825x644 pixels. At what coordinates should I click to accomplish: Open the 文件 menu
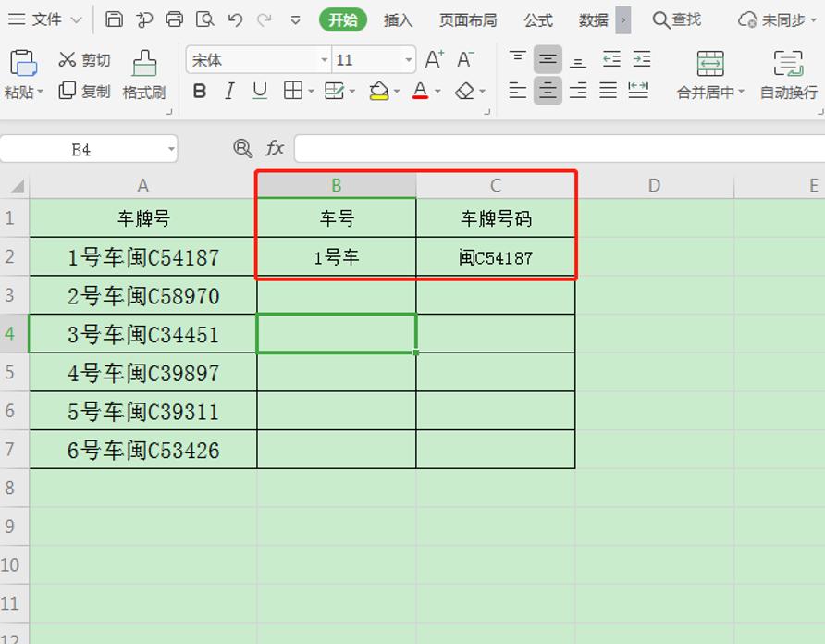coord(44,19)
